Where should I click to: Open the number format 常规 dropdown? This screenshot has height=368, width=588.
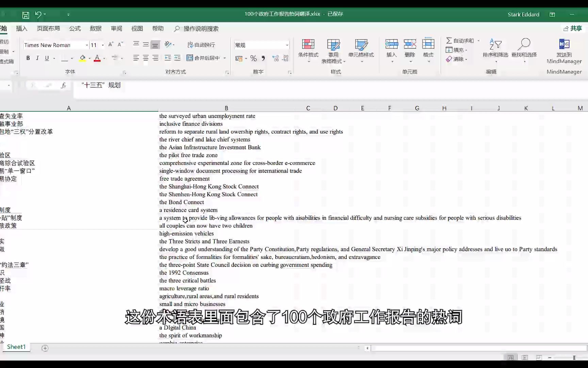(287, 45)
